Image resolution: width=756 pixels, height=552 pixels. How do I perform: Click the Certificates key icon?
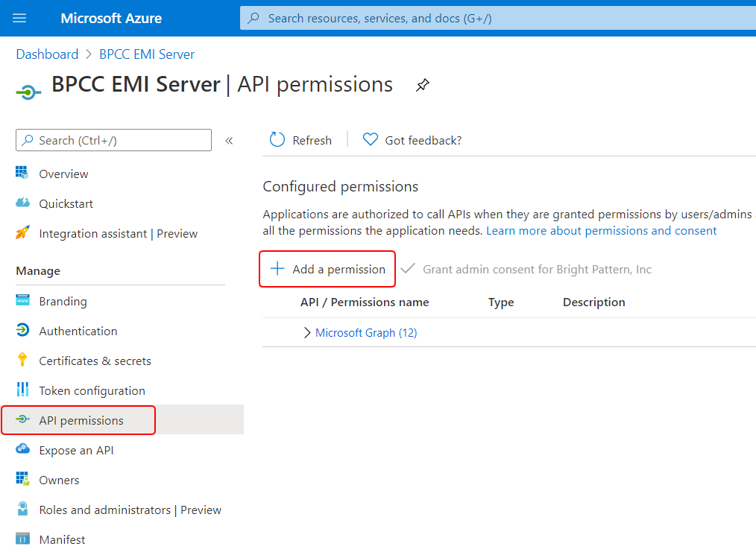22,360
